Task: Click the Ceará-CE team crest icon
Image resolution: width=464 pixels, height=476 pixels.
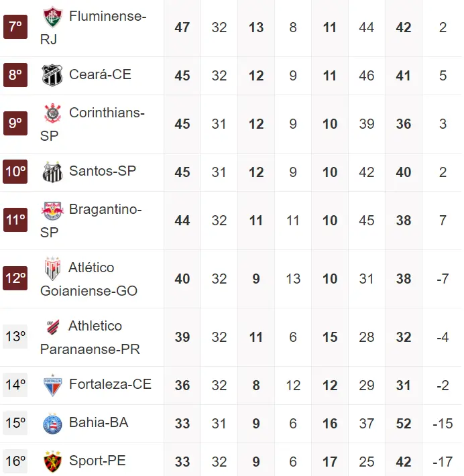Action: click(52, 75)
